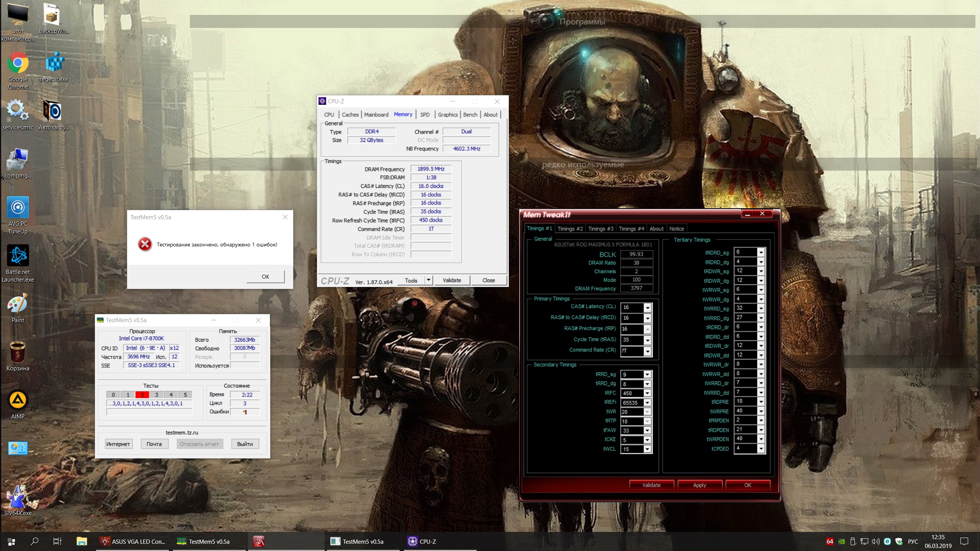Open AIMP player desktop icon
Viewport: 980px width, 551px height.
[x=18, y=401]
